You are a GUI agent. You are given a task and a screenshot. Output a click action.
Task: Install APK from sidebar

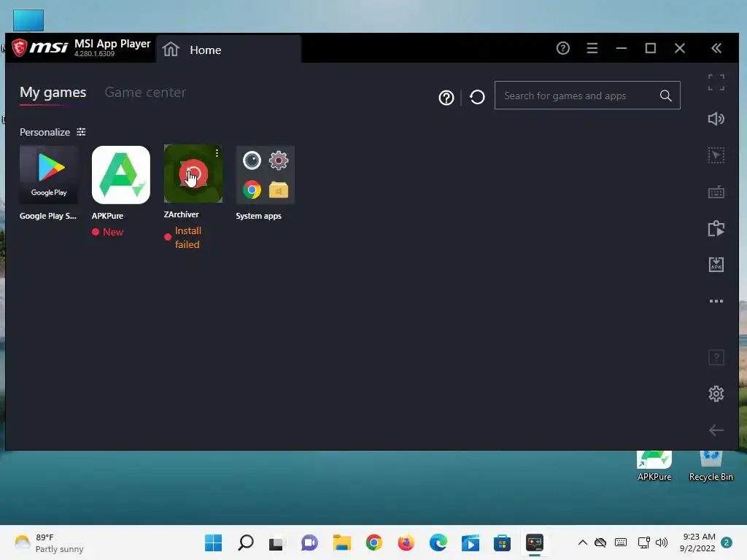[716, 264]
